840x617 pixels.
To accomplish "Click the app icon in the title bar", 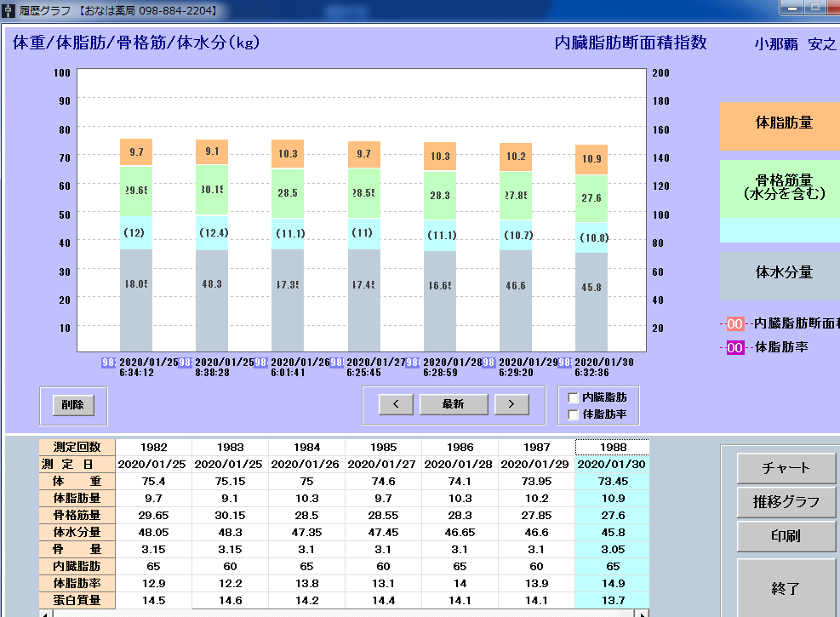I will pyautogui.click(x=9, y=10).
